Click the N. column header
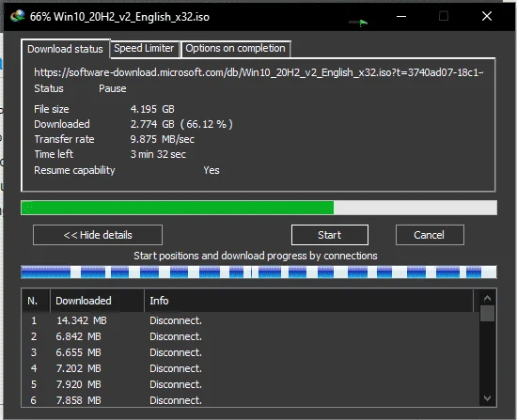Screen dimensions: 517x420 [x=36, y=301]
